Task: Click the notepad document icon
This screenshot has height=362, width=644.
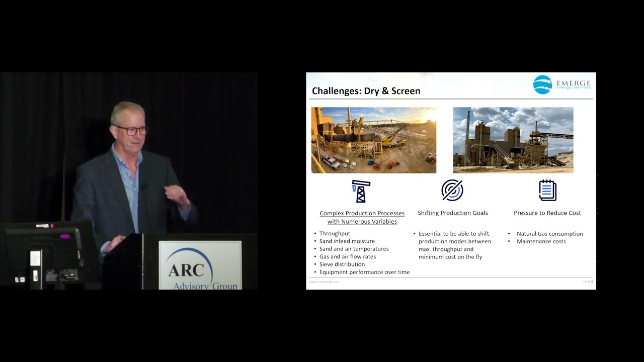Action: 547,191
